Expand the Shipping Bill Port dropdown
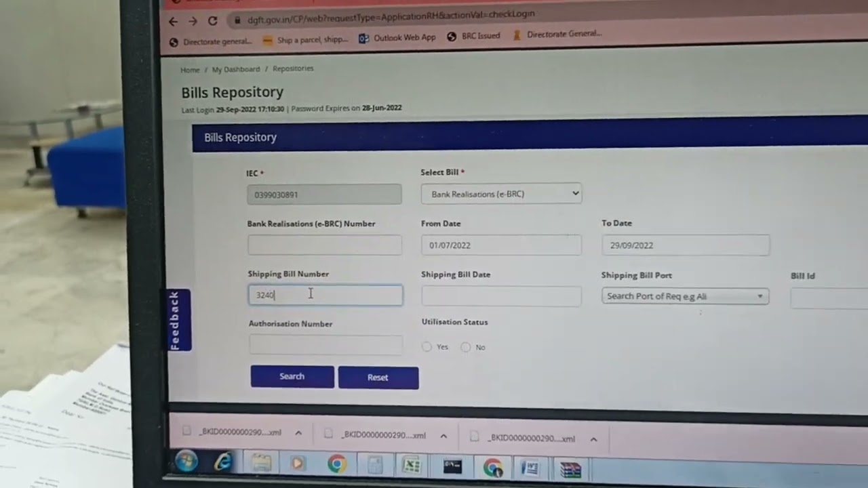Viewport: 868px width, 488px height. click(685, 296)
